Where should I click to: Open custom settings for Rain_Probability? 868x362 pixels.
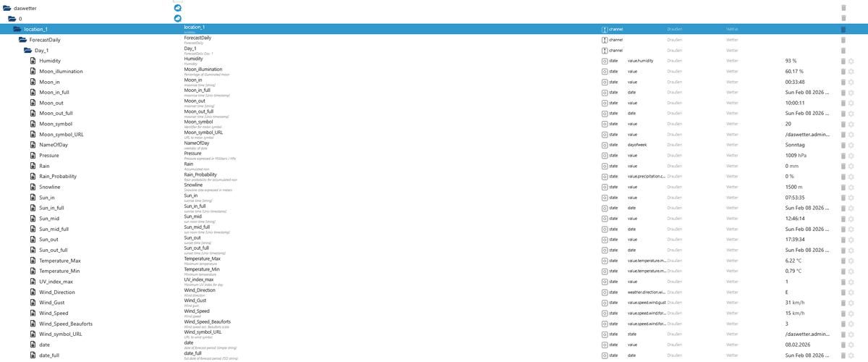click(x=851, y=177)
